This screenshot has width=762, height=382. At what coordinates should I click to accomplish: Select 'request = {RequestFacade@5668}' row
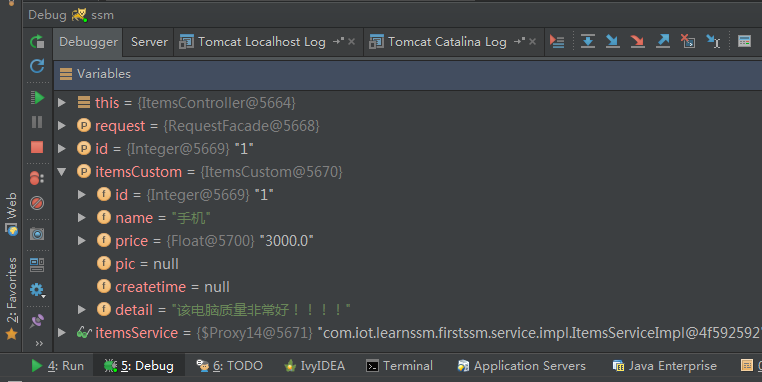point(408,125)
